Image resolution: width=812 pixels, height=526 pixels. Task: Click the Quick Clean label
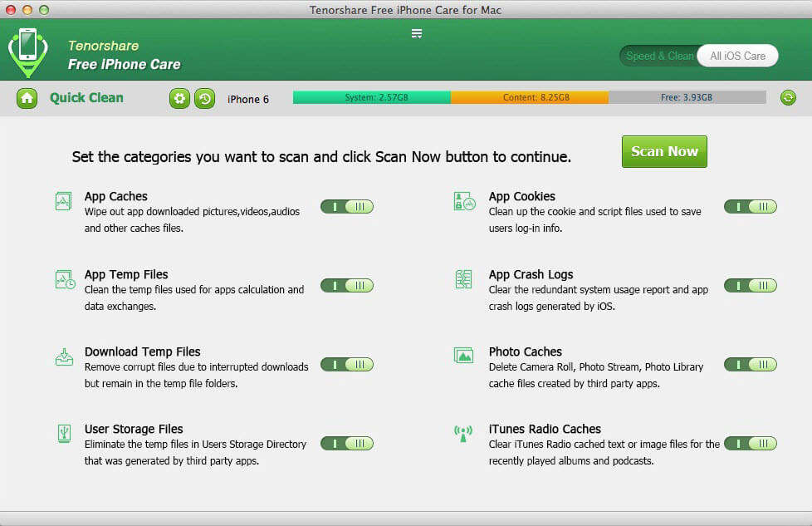coord(86,98)
